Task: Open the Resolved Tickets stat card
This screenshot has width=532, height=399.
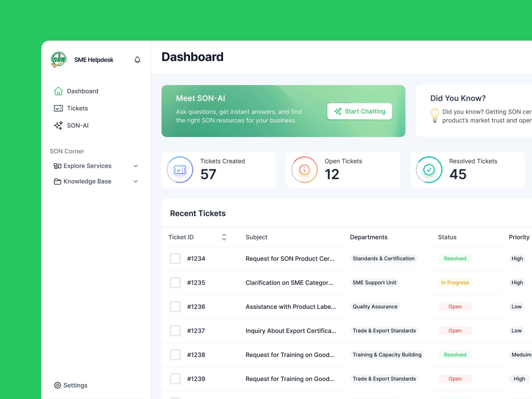Action: [468, 170]
